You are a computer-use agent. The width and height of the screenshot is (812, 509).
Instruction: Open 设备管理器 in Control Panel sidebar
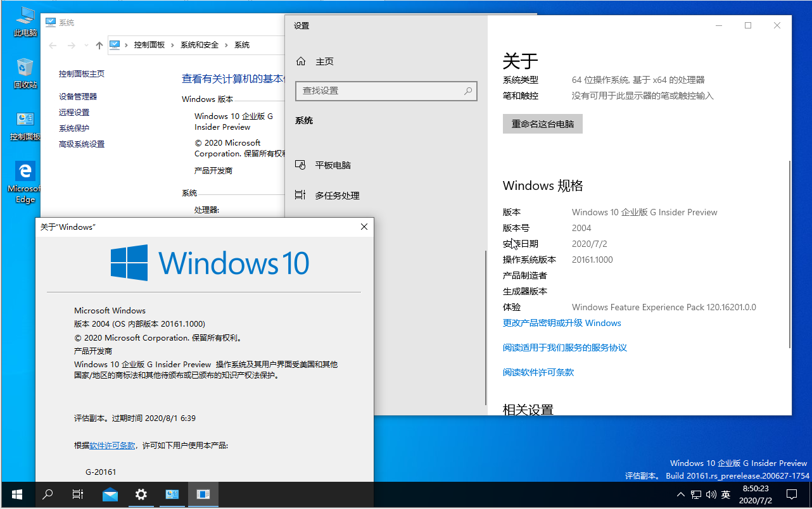point(78,96)
